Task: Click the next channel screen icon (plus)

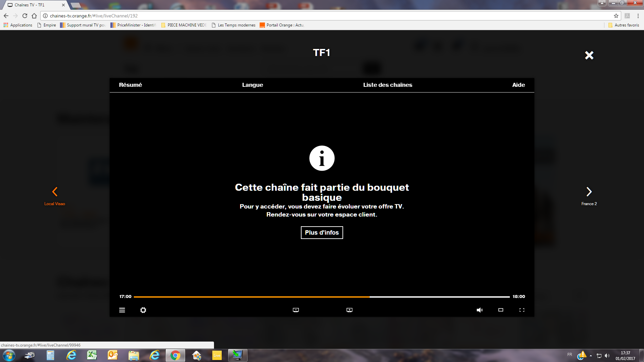Action: (x=349, y=310)
